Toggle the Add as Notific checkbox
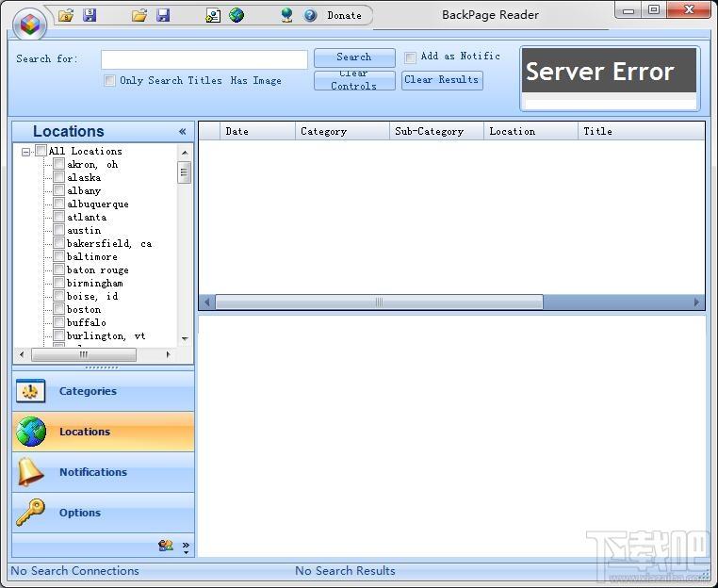 410,57
